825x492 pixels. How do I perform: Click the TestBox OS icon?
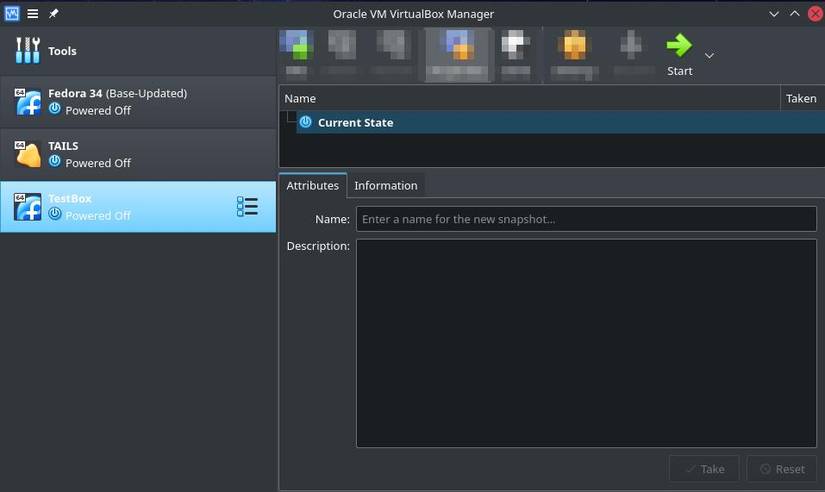[27, 207]
